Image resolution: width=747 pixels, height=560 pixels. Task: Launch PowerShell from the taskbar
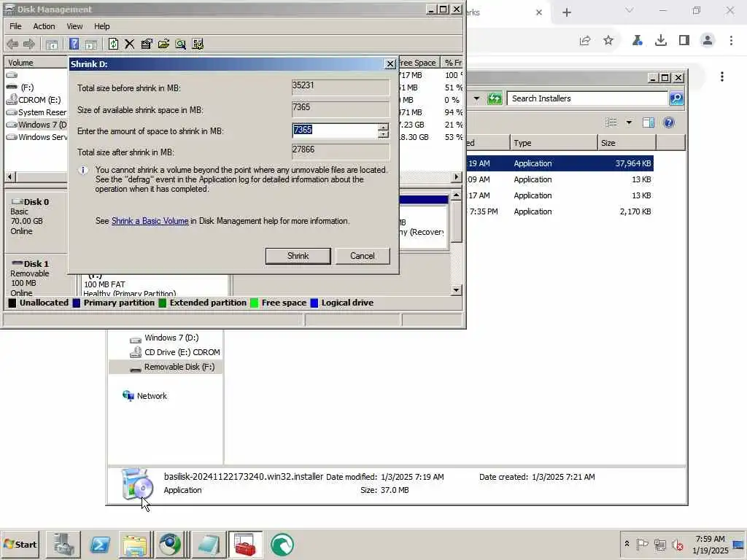[99, 545]
